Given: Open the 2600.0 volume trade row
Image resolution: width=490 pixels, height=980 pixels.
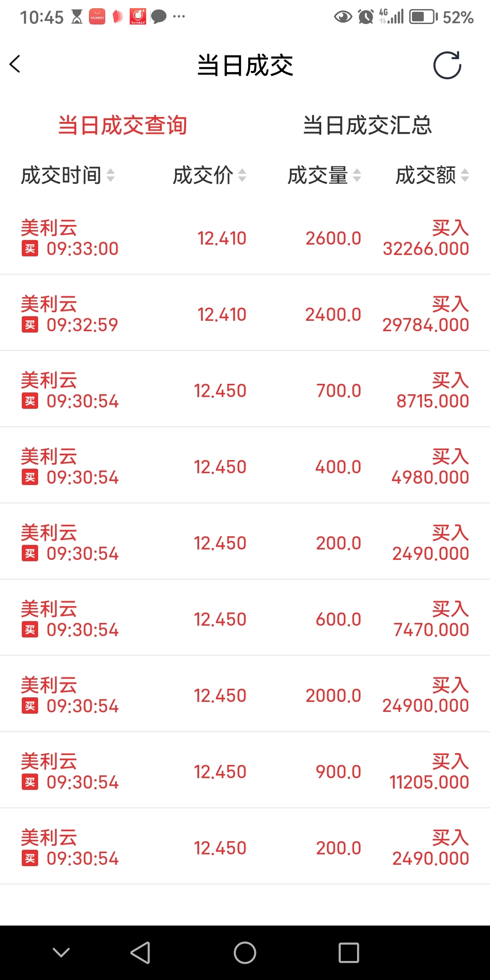Looking at the screenshot, I should coord(245,238).
